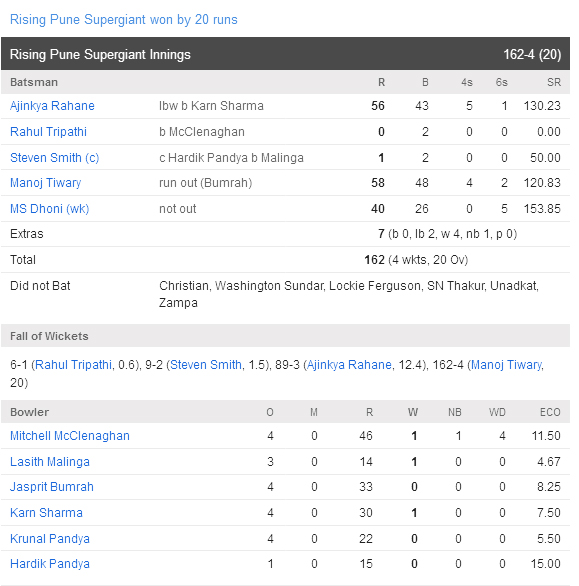579x586 pixels.
Task: Click Steven Smith (c) player link
Action: tap(55, 158)
